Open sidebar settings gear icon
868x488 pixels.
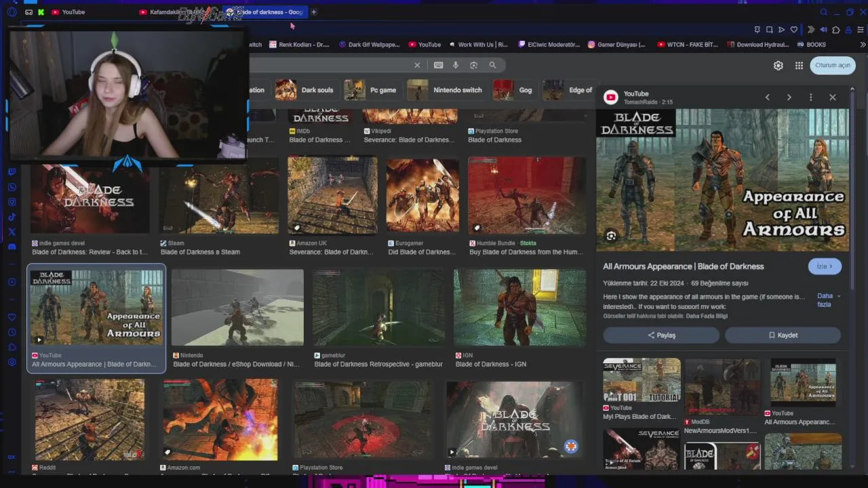tap(12, 363)
